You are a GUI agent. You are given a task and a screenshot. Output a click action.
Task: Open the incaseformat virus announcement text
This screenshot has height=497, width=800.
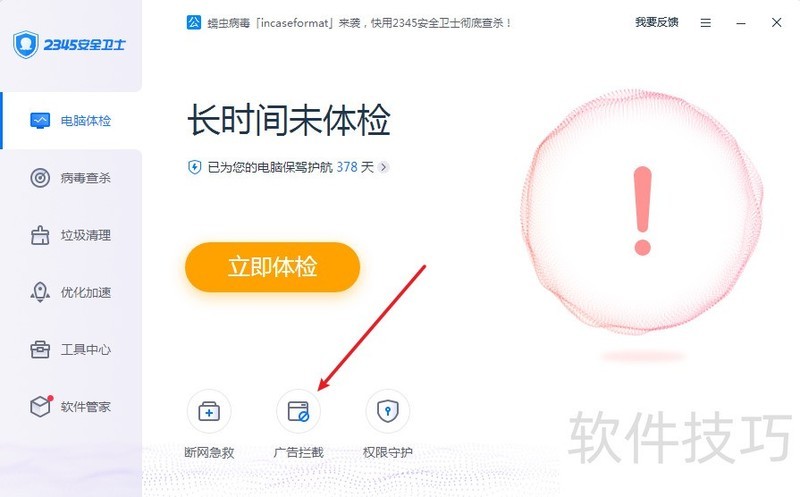point(359,23)
